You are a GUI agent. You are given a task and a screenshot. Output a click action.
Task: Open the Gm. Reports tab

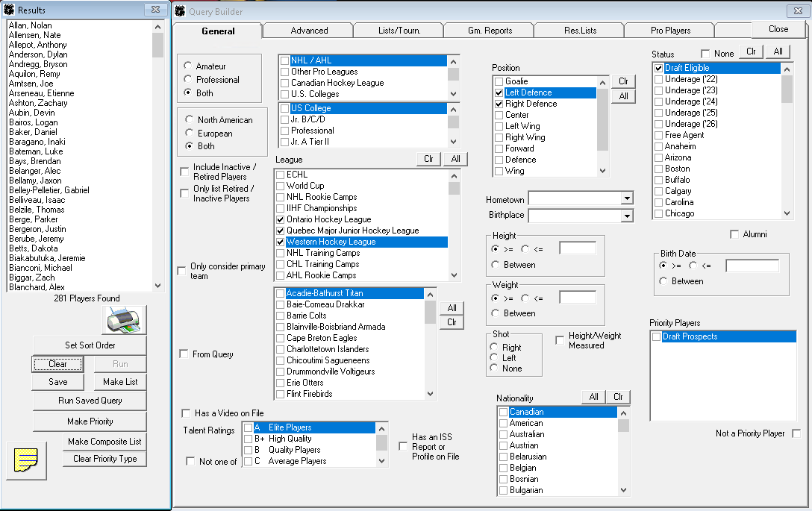pyautogui.click(x=490, y=31)
